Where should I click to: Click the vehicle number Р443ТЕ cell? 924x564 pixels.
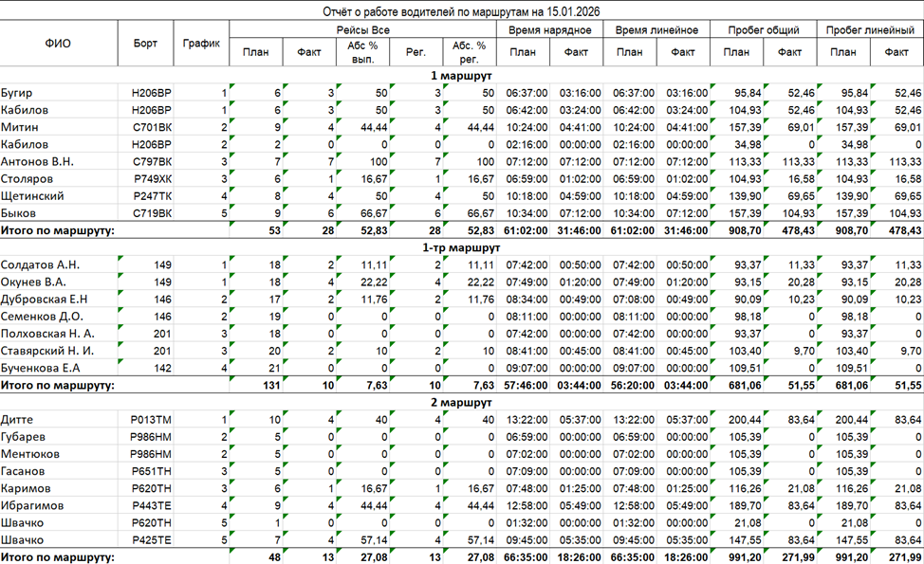(151, 505)
